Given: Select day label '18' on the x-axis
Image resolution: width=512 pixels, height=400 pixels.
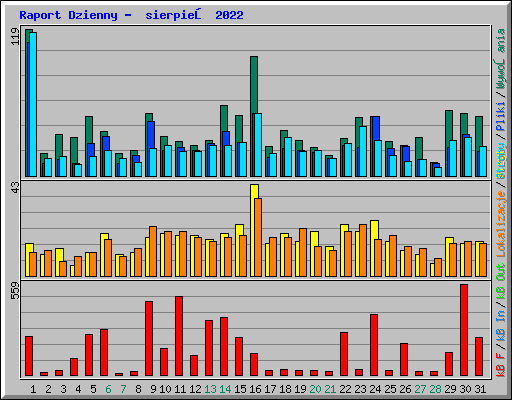Looking at the screenshot, I should 285,389.
